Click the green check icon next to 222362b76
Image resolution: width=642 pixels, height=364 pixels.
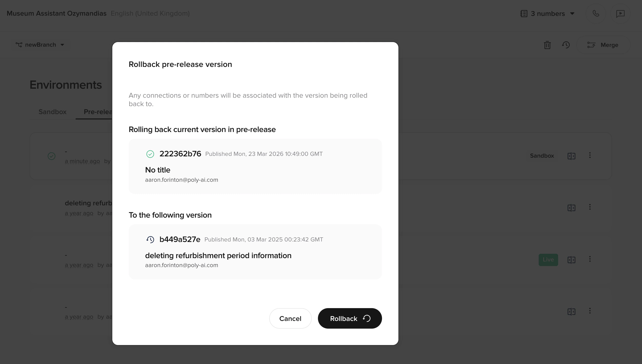(150, 154)
